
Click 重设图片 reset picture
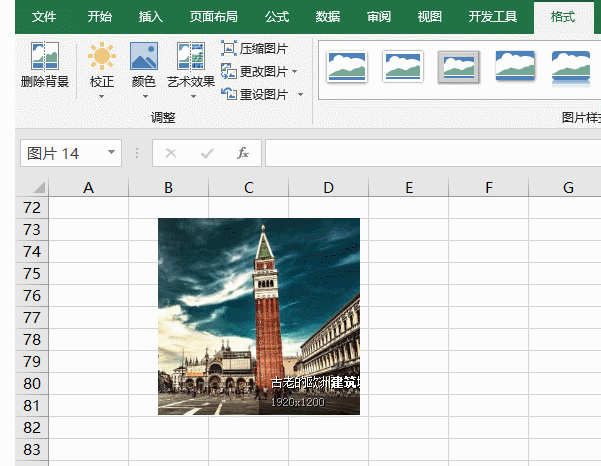click(x=255, y=94)
